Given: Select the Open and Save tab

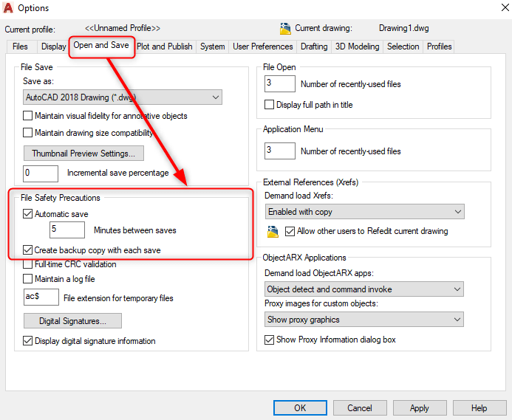Looking at the screenshot, I should [x=101, y=45].
